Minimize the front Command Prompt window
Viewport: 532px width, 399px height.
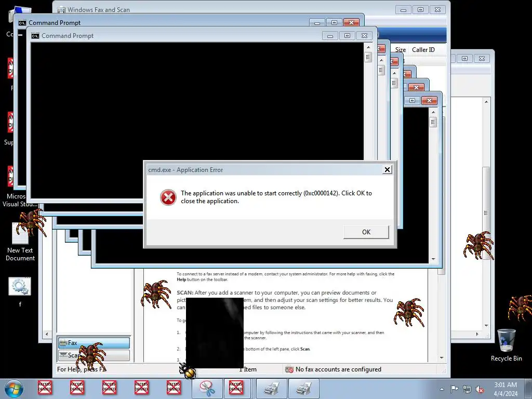tap(330, 36)
